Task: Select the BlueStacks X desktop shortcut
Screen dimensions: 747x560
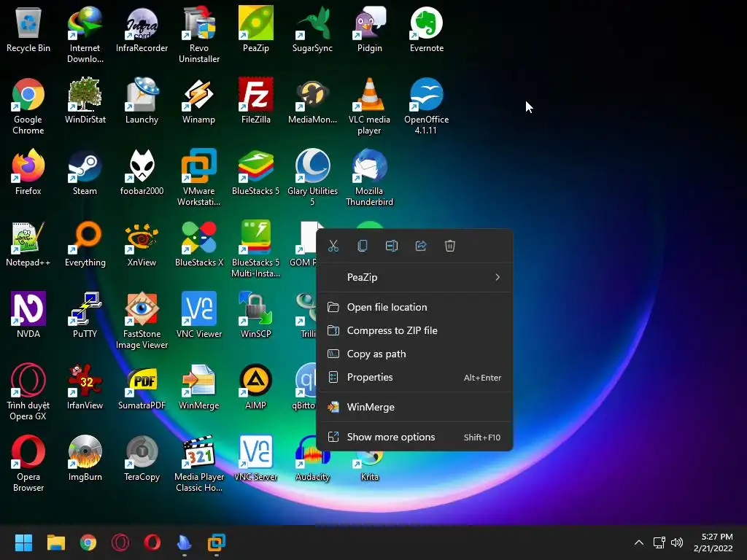Action: coord(199,244)
